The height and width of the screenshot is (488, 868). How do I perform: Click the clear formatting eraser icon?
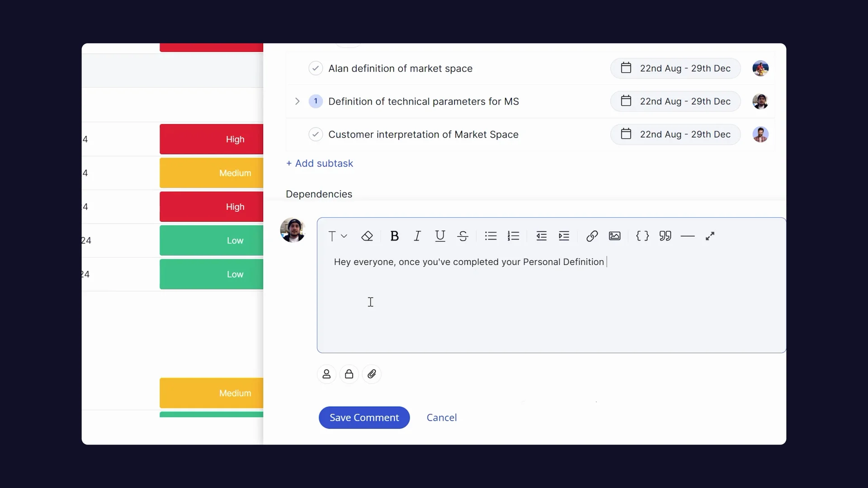pos(367,236)
